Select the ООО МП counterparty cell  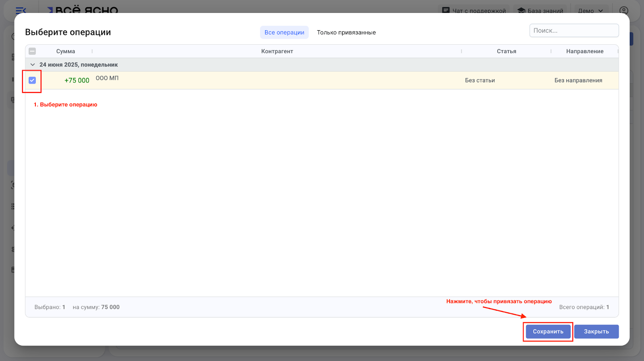[107, 78]
